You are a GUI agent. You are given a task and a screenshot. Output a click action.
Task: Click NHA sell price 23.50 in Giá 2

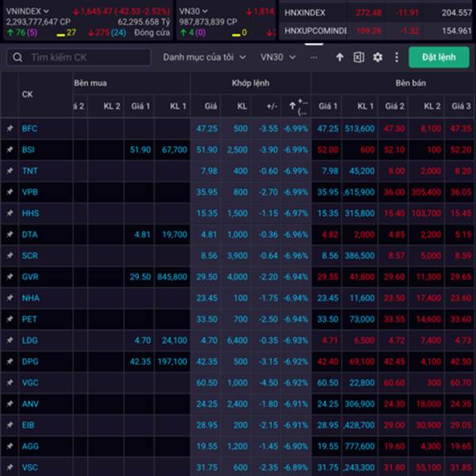click(x=394, y=297)
